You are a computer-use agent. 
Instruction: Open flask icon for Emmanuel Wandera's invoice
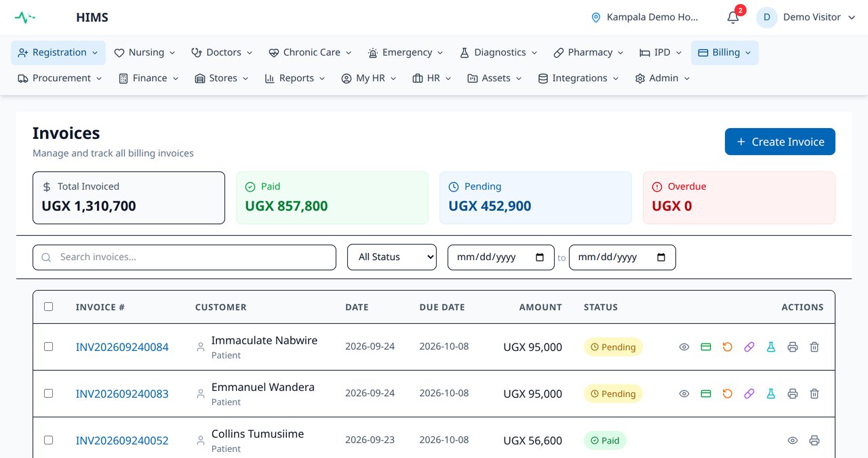[771, 394]
